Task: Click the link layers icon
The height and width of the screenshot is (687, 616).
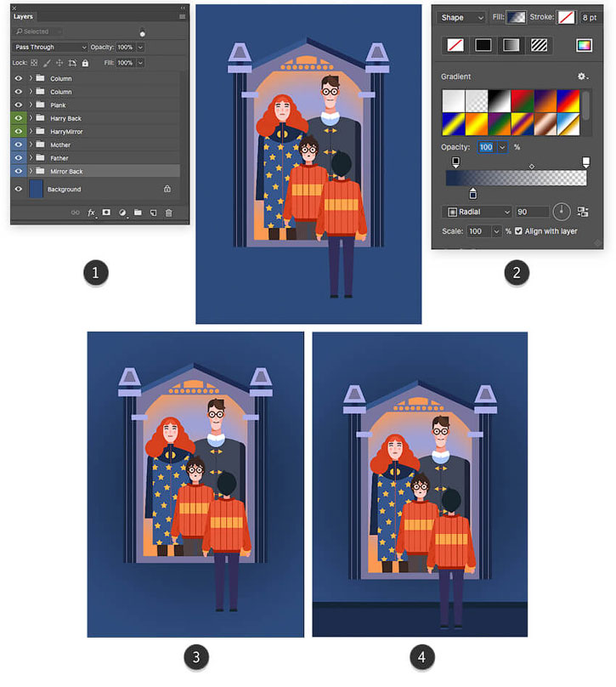Action: point(76,213)
